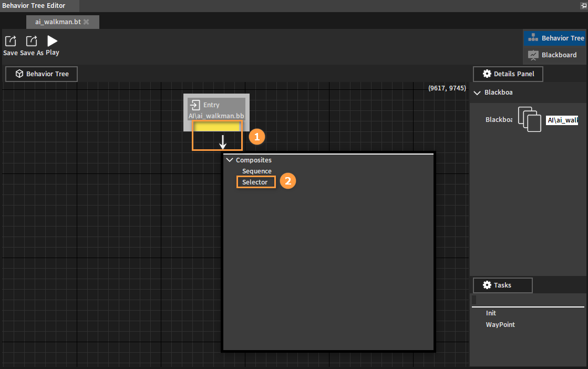Click the Save As icon
The width and height of the screenshot is (588, 369).
(x=32, y=41)
